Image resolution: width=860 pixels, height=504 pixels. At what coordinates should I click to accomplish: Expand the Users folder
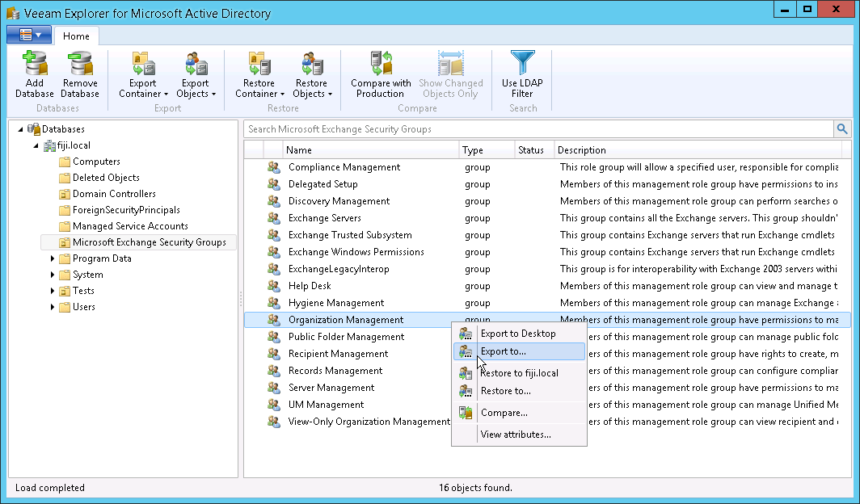[53, 307]
